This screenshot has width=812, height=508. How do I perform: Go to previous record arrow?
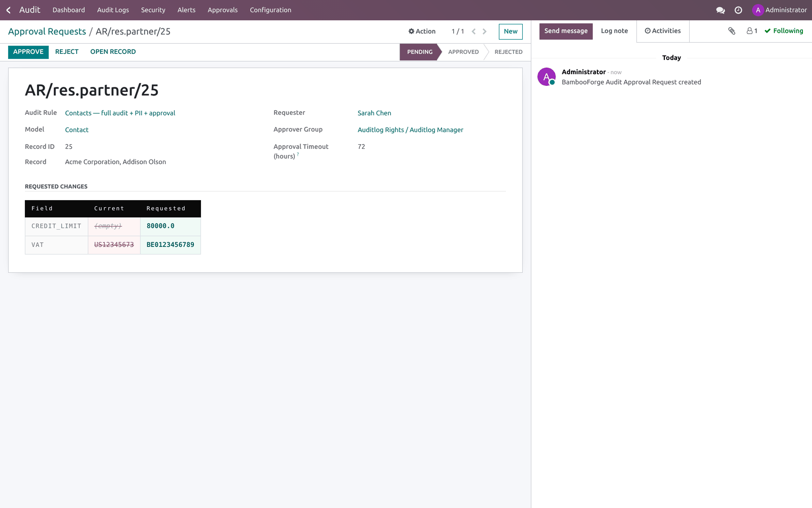(x=473, y=31)
